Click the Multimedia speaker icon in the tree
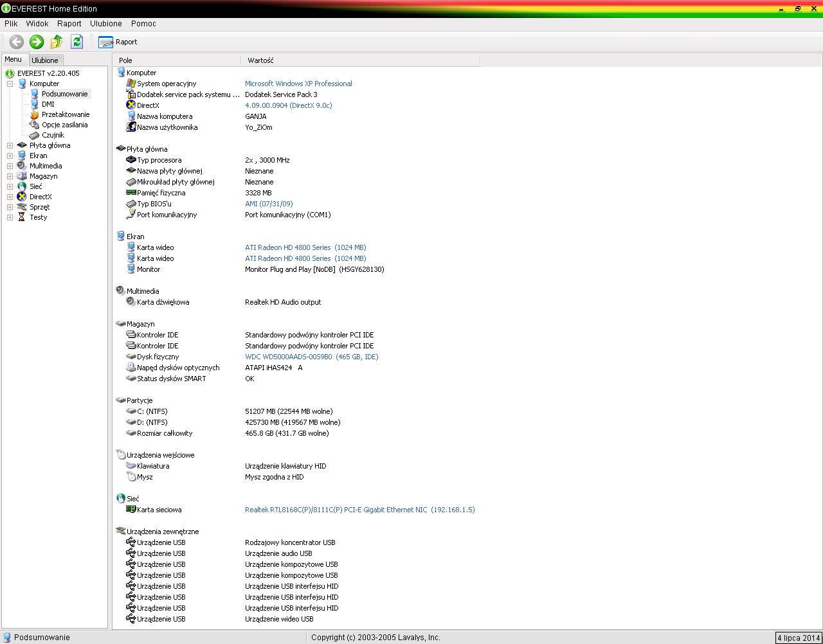This screenshot has height=644, width=823. click(x=22, y=166)
